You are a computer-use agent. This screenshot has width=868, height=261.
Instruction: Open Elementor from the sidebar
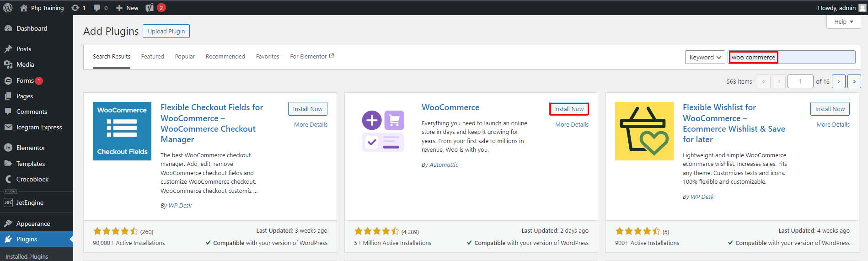click(31, 148)
